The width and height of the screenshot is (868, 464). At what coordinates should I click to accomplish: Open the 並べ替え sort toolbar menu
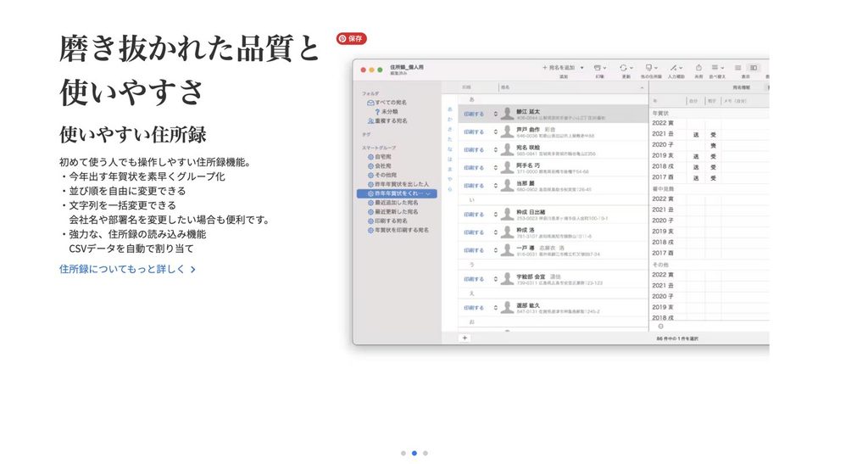717,68
